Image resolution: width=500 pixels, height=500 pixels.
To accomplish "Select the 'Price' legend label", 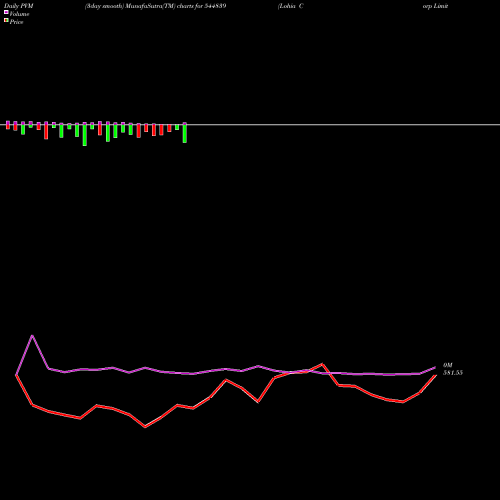I will pyautogui.click(x=16, y=22).
